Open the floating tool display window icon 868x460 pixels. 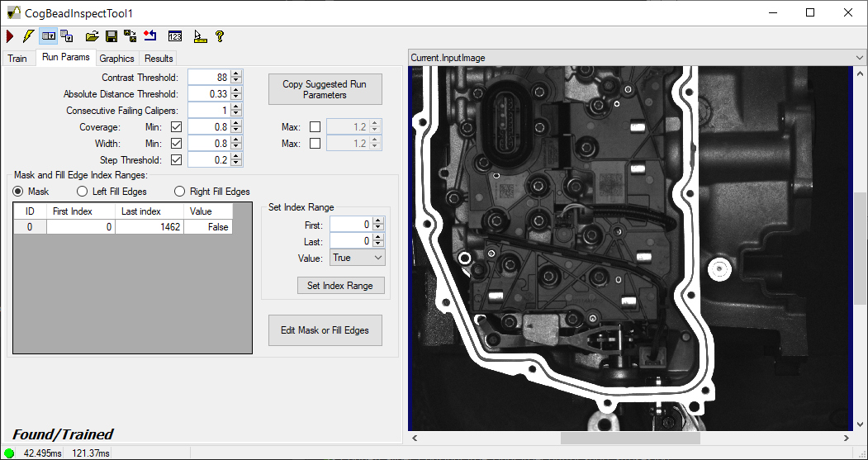click(67, 36)
